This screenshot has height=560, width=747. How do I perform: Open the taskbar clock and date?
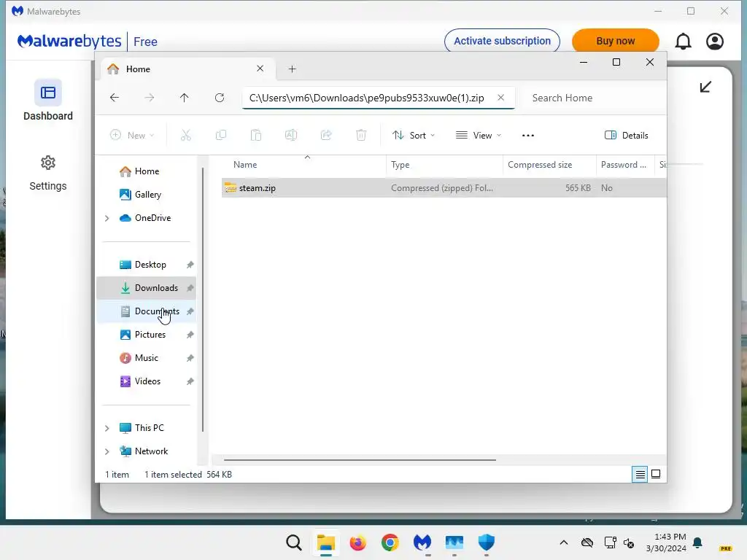(x=666, y=542)
